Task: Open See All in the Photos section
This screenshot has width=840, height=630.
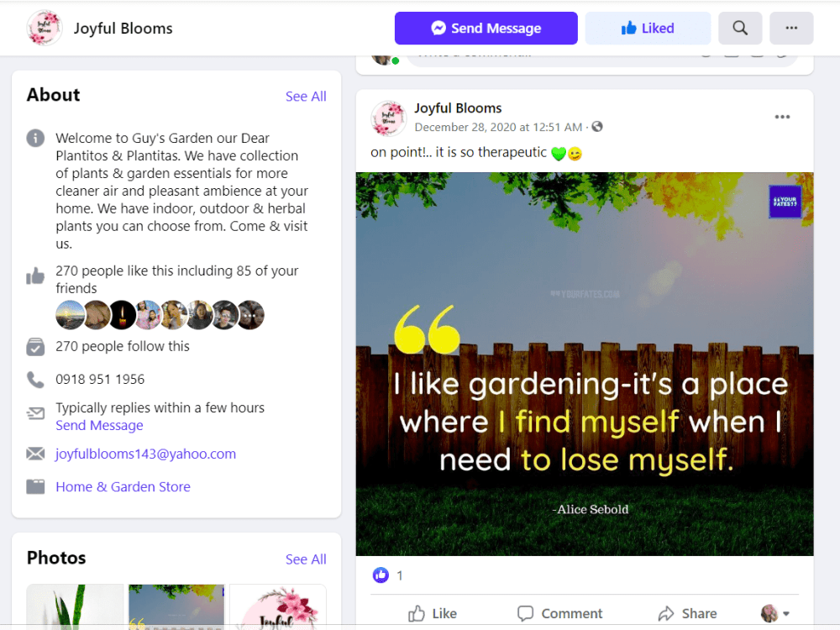Action: click(306, 559)
